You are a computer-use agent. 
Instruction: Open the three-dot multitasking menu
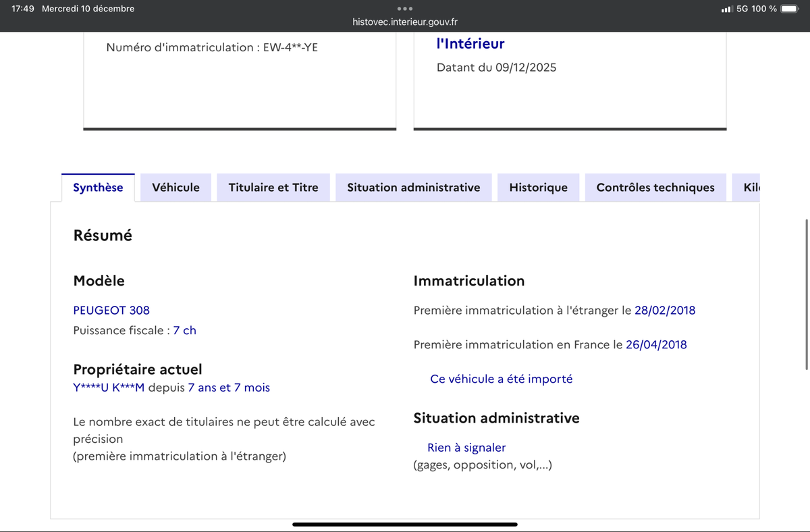pos(405,9)
